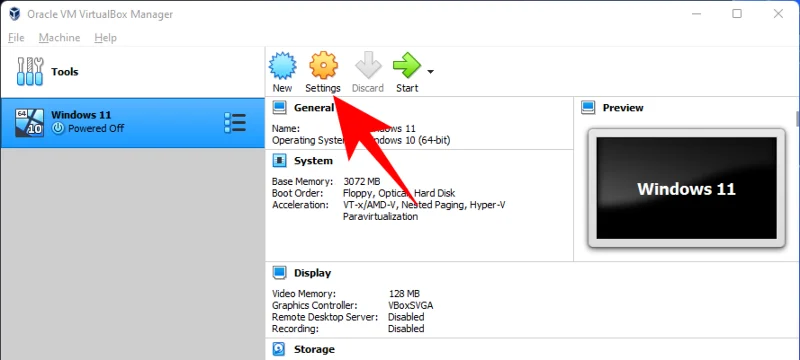Screen dimensions: 800x360
Task: Maximize the VirtualBox Manager window
Action: point(737,14)
